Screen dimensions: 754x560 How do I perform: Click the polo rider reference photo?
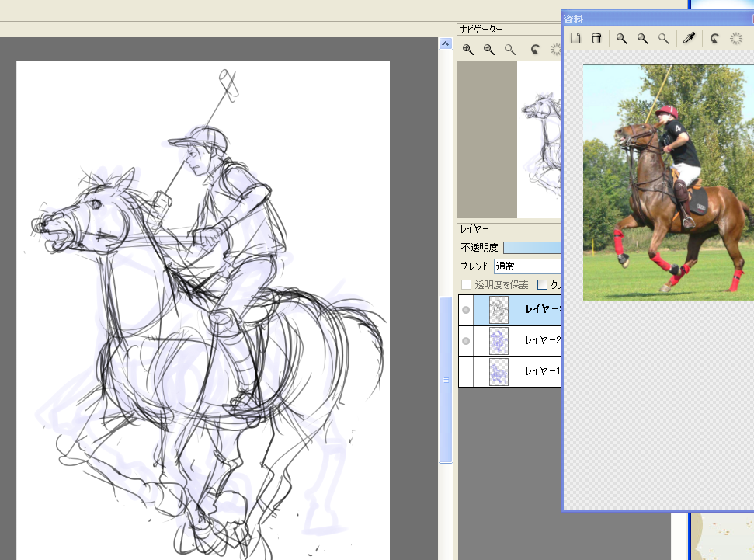(x=669, y=183)
